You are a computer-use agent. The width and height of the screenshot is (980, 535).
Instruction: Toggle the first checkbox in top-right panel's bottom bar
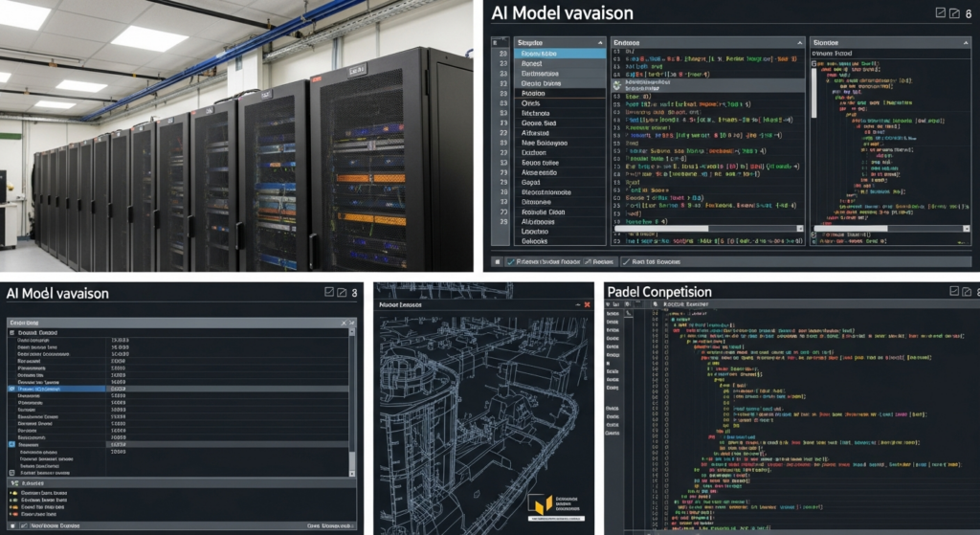(511, 262)
